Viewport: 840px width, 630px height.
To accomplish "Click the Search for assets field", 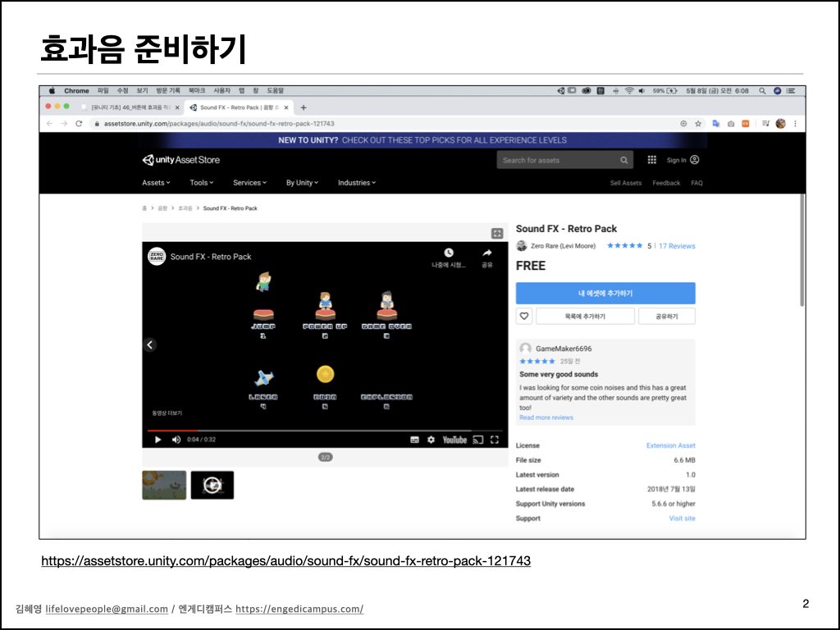I will coord(564,160).
